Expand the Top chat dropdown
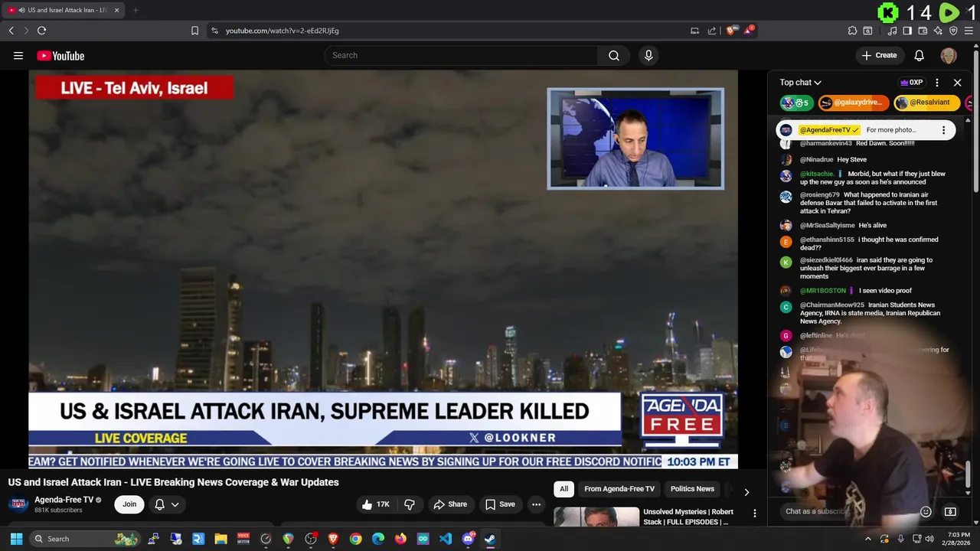 800,83
